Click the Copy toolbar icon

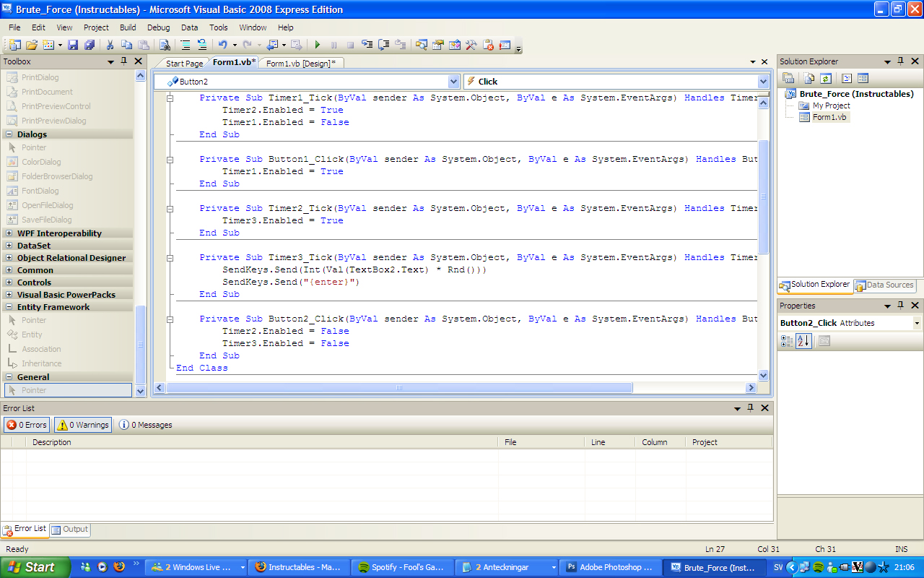pyautogui.click(x=126, y=45)
